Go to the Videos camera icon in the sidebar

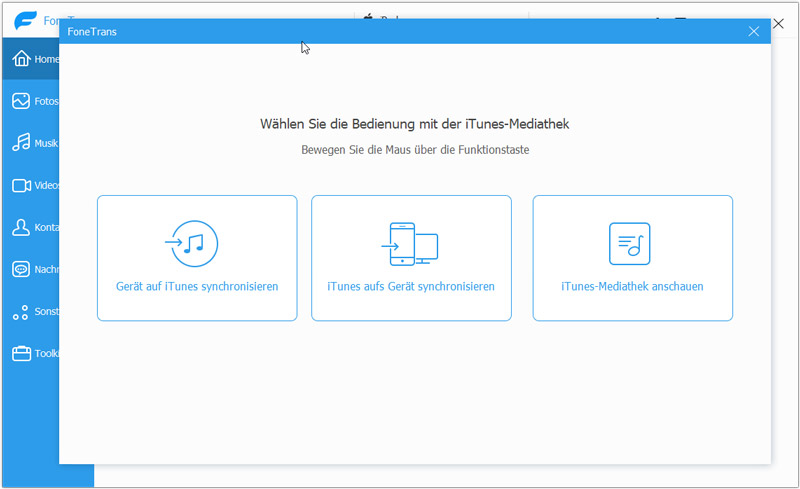click(x=21, y=185)
